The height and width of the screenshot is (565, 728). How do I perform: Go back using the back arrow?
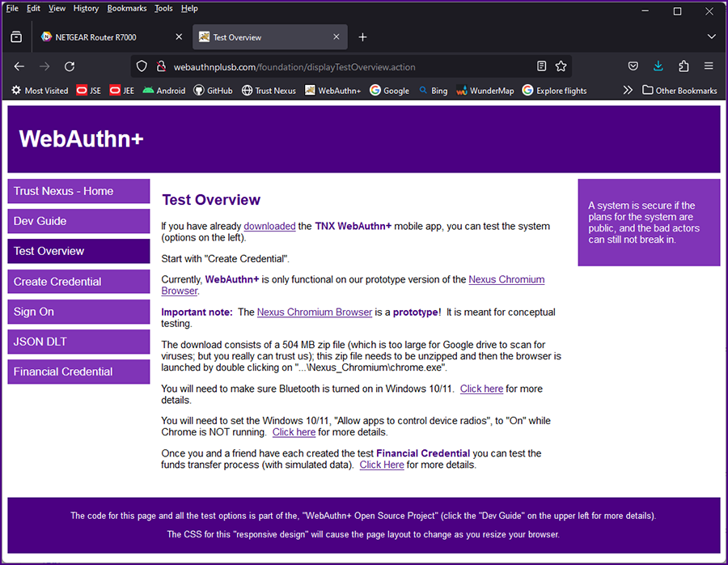tap(19, 66)
